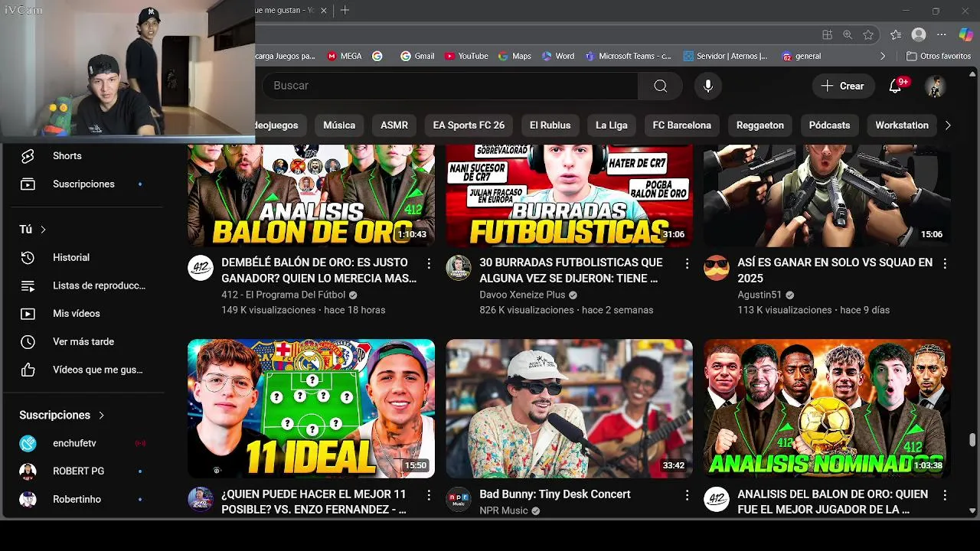
Task: Click NPR Music channel avatar
Action: tap(459, 500)
